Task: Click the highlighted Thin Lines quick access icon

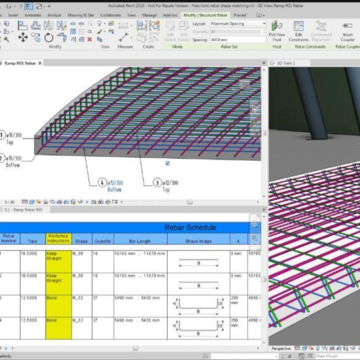Action: click(28, 6)
